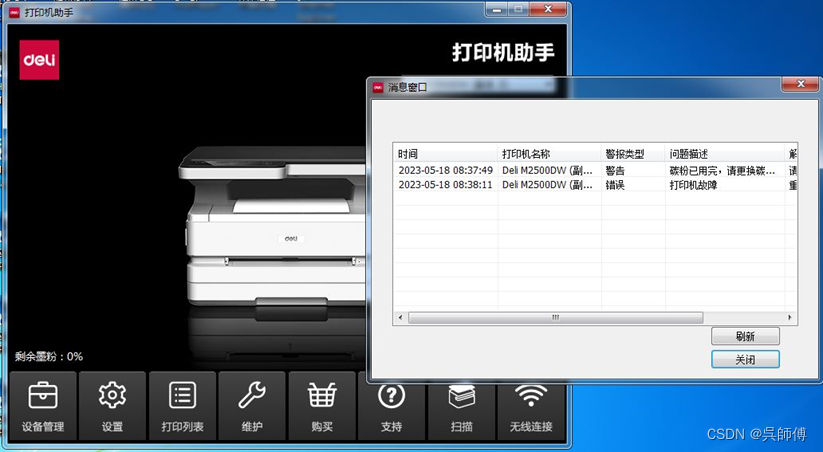Viewport: 823px width, 452px height.
Task: Click horizontal scrollbar thumb in message list
Action: point(555,318)
